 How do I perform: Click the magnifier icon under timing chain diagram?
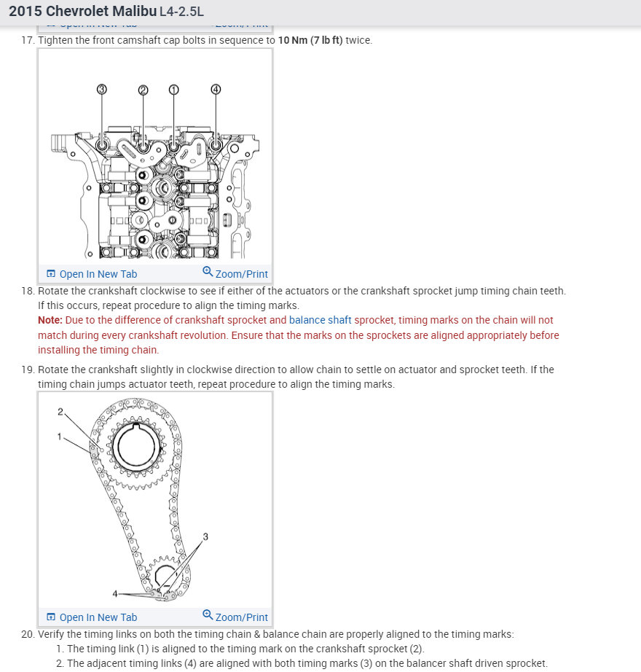click(208, 615)
